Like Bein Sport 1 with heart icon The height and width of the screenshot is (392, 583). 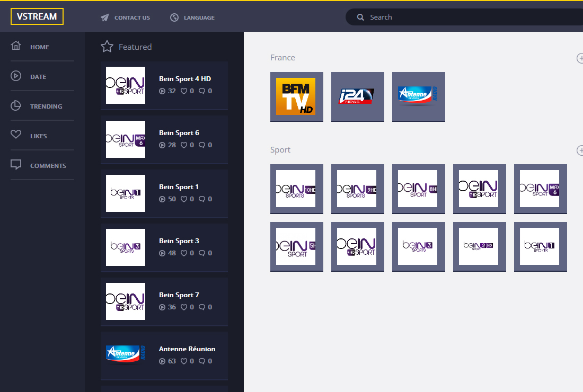click(x=184, y=199)
